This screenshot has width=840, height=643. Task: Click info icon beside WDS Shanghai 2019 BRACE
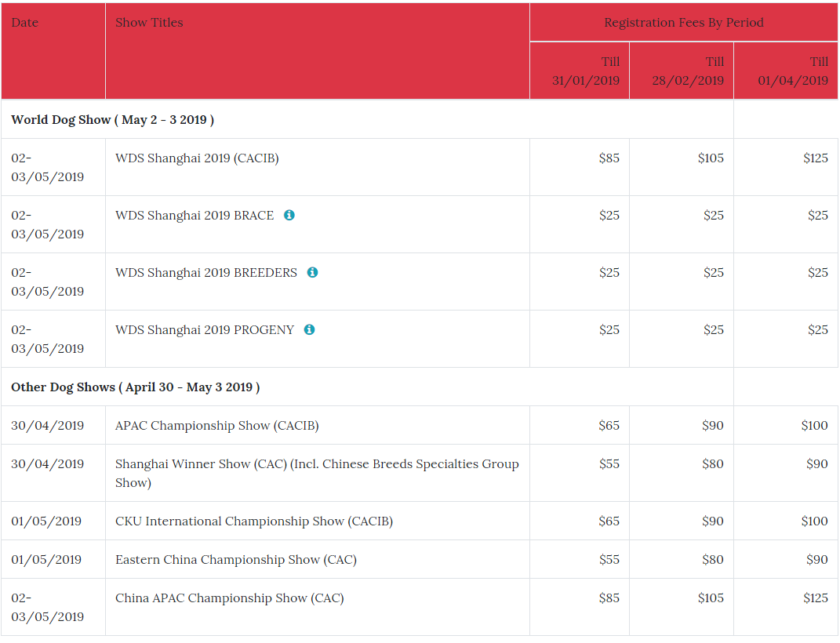[289, 215]
